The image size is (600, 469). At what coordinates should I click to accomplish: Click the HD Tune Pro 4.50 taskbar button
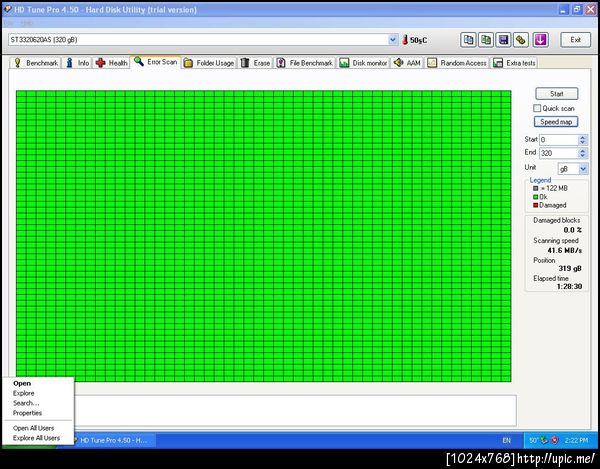pyautogui.click(x=115, y=440)
